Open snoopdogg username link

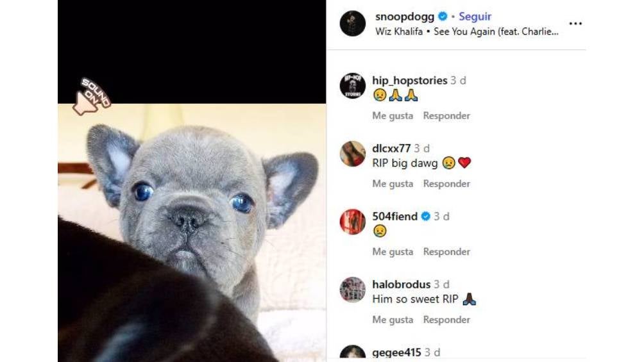[405, 17]
